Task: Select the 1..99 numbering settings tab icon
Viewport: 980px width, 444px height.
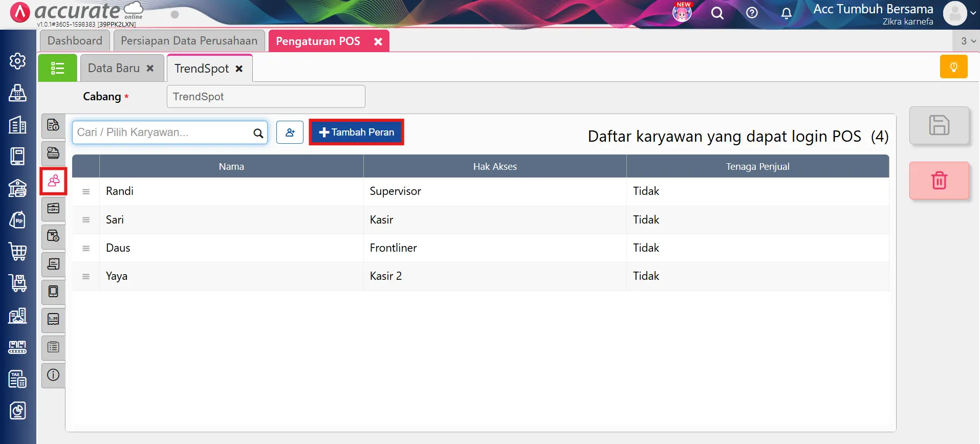Action: click(x=53, y=320)
